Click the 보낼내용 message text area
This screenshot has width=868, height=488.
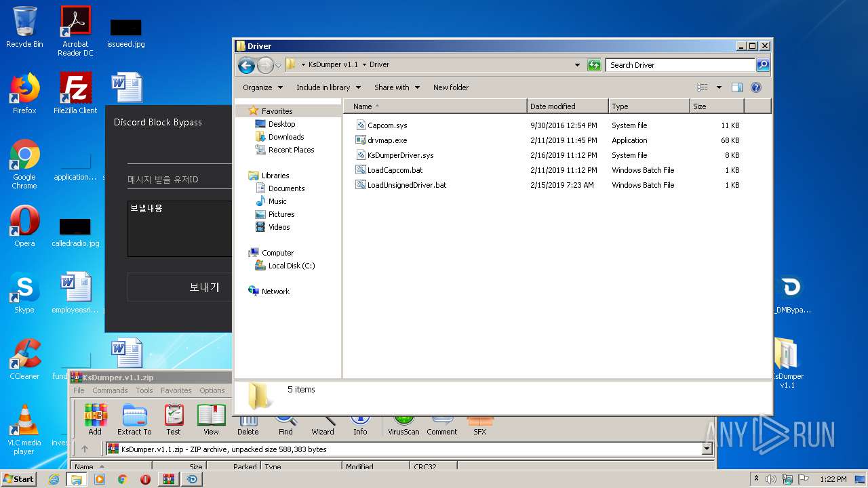[180, 228]
